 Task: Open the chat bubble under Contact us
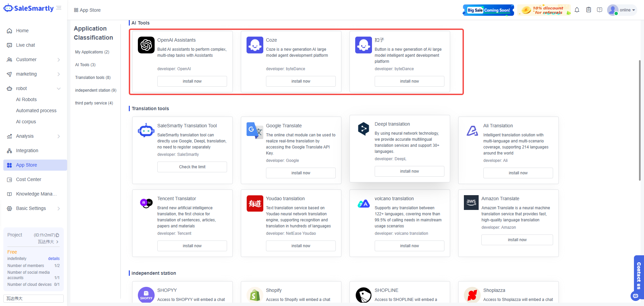click(x=635, y=296)
